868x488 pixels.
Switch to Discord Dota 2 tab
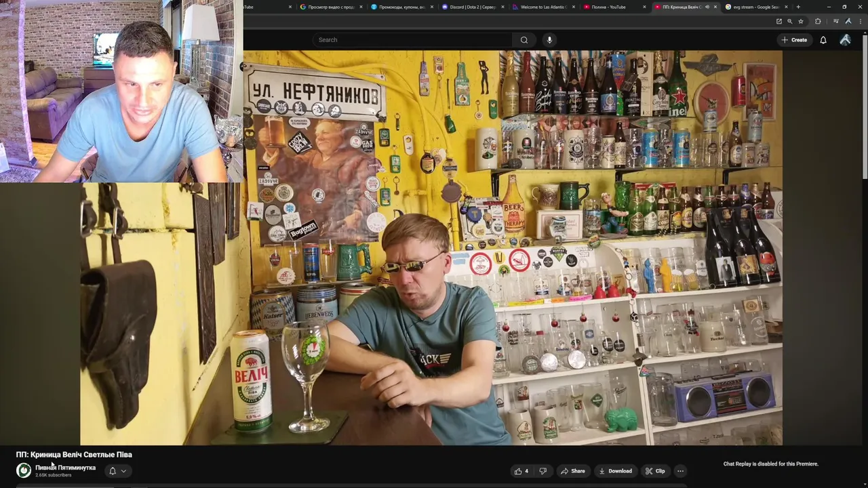click(x=472, y=7)
